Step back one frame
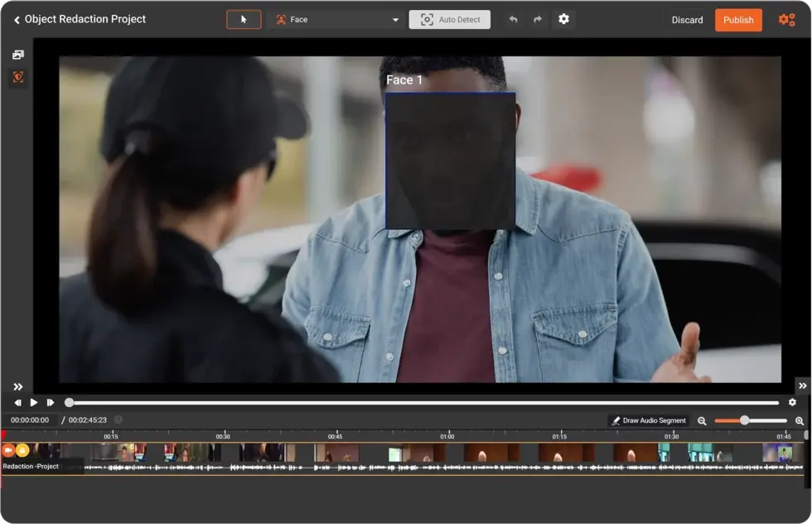Screen dimensions: 812x524 [18, 403]
